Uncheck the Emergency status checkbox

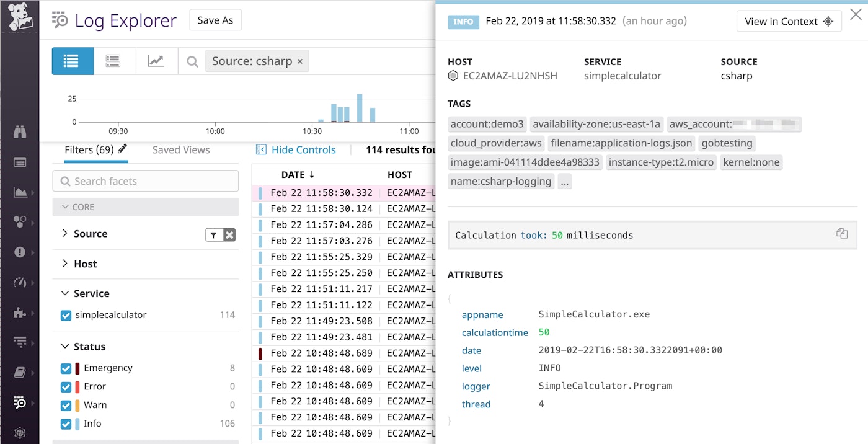tap(66, 368)
